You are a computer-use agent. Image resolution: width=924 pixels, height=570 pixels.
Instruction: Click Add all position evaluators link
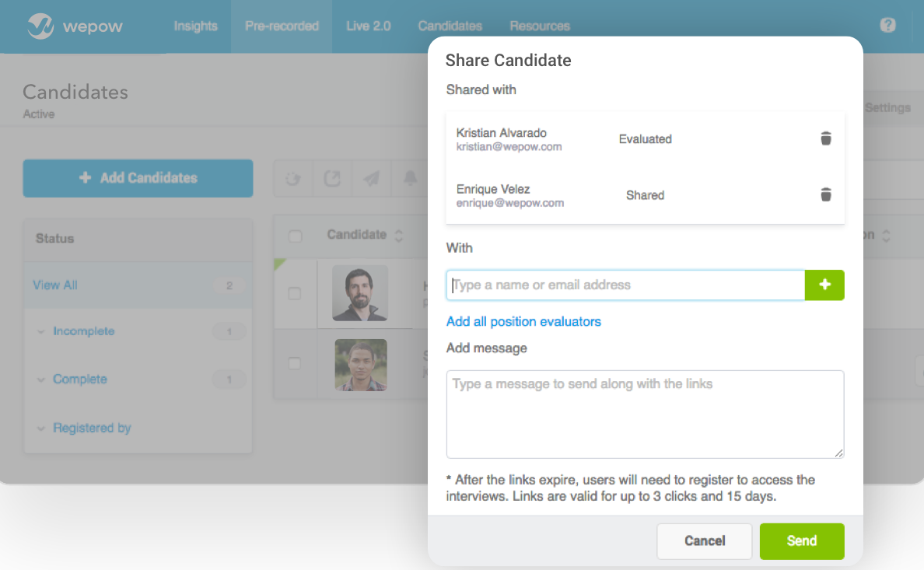tap(523, 321)
